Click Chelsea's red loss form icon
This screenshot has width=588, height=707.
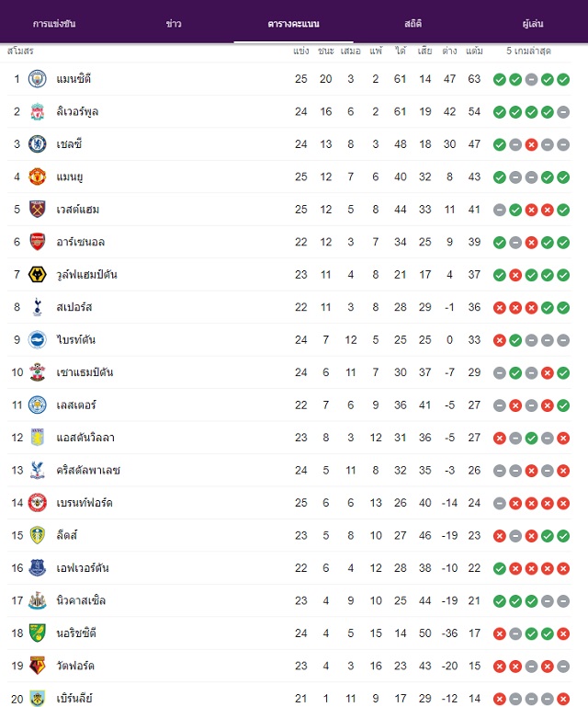click(531, 144)
